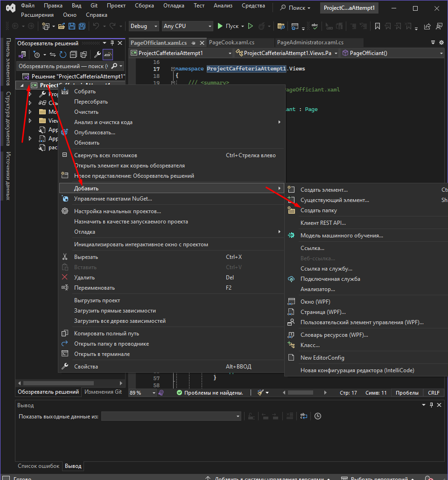Open the 'Показать выходные данные из' dropdown

click(x=171, y=416)
